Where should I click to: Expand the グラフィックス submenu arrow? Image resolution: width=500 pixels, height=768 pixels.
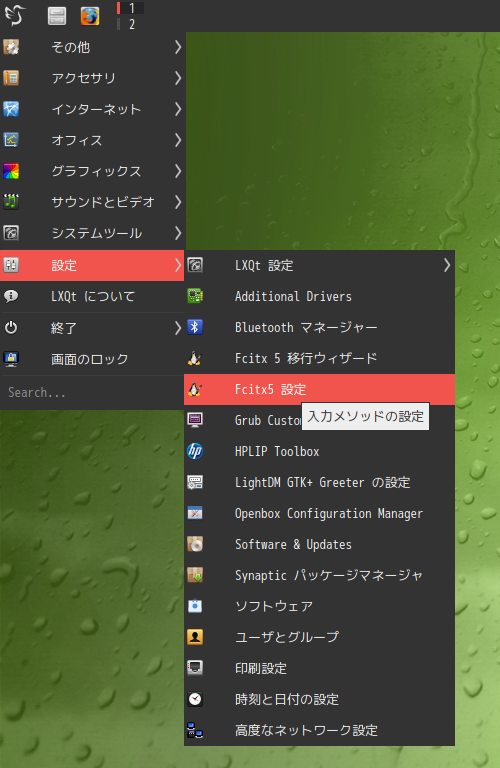178,171
